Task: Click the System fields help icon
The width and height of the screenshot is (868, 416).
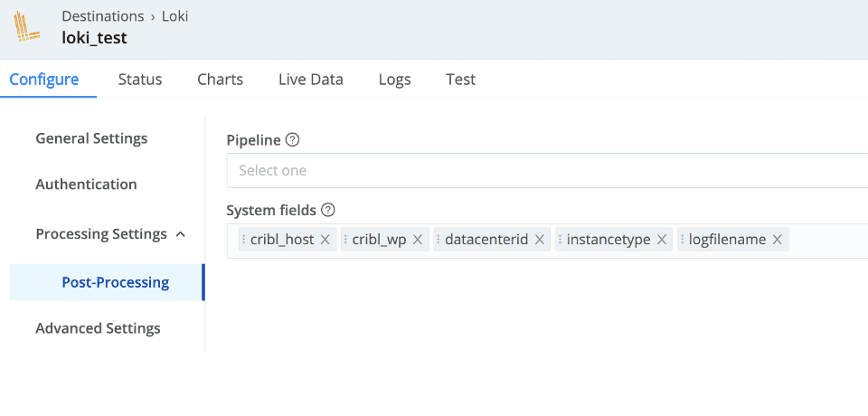Action: (x=328, y=210)
